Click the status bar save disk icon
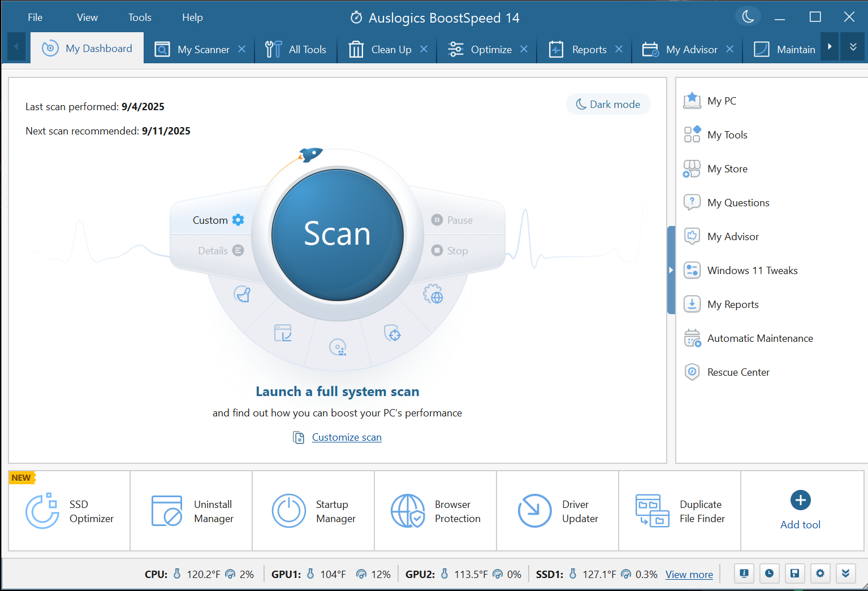The height and width of the screenshot is (591, 868). click(x=794, y=573)
